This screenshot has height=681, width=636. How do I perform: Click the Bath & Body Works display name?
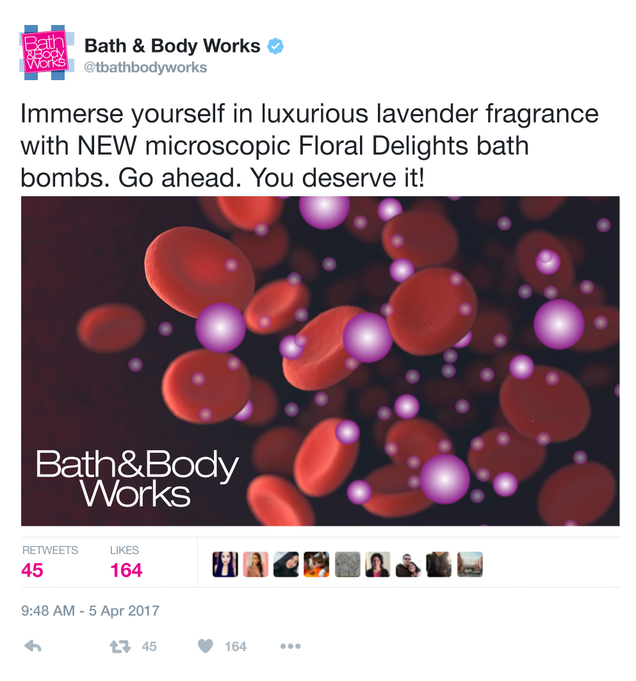[172, 46]
